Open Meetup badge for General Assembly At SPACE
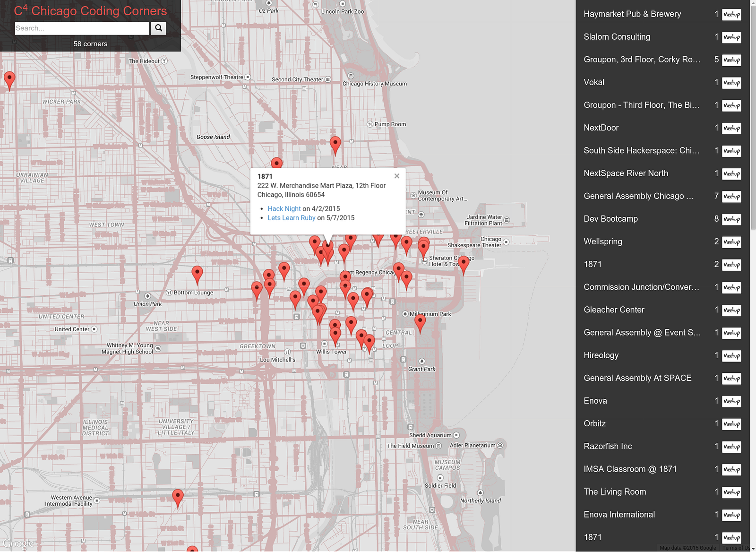756x552 pixels. [x=731, y=378]
